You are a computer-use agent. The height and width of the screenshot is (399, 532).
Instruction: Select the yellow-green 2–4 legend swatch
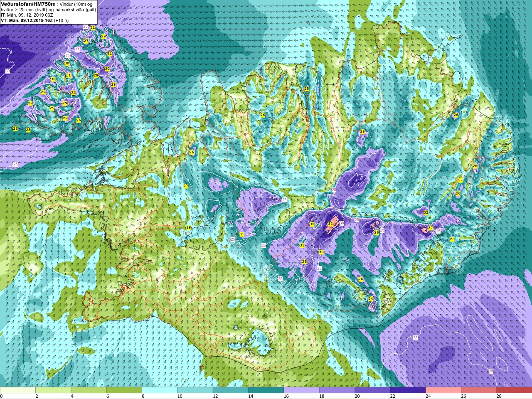tap(53, 390)
